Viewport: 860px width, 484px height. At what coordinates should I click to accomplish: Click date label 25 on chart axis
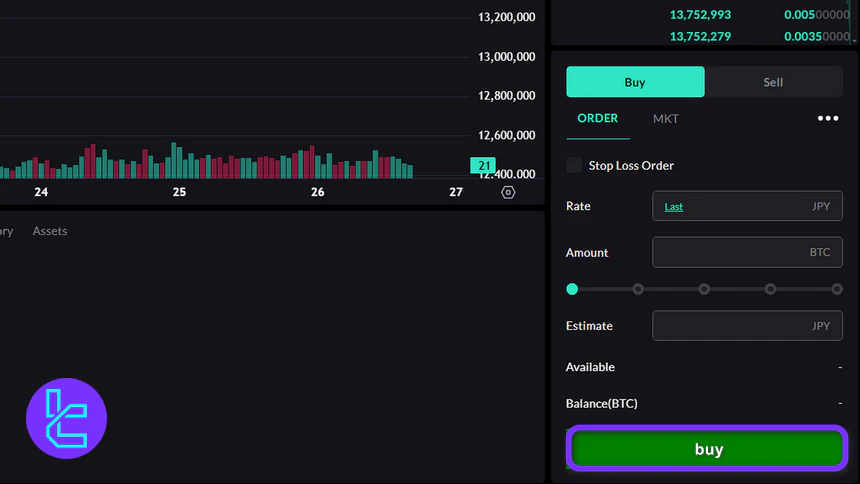coord(179,192)
